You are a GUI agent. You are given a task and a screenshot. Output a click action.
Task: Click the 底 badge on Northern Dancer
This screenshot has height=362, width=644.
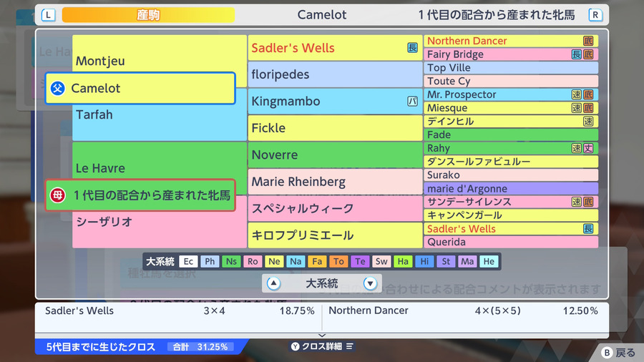[x=588, y=41]
